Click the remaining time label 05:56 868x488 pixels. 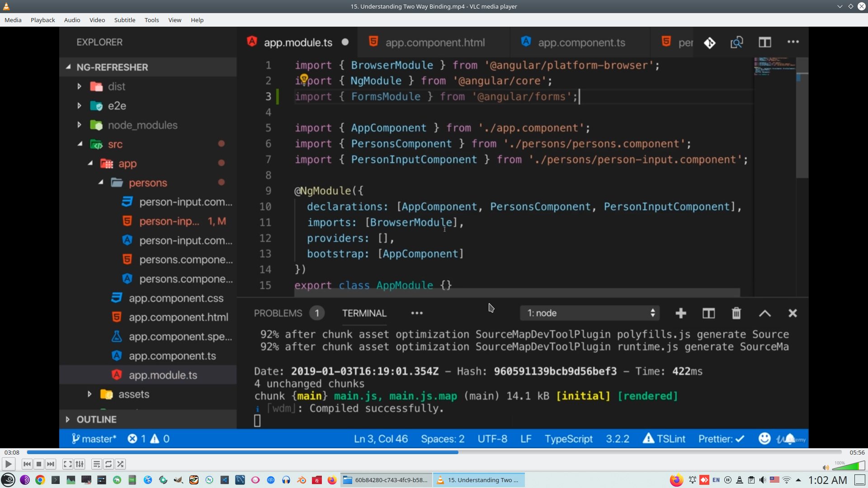[857, 452]
